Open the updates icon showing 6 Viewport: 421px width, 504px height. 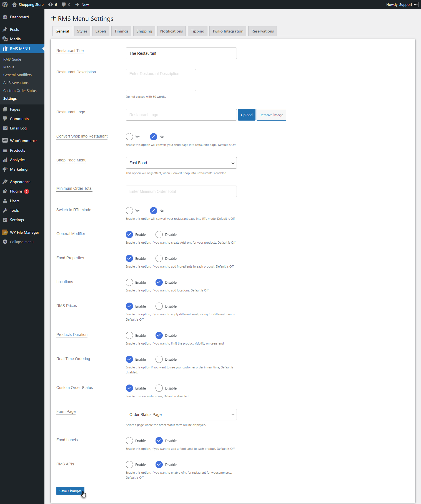pos(51,4)
